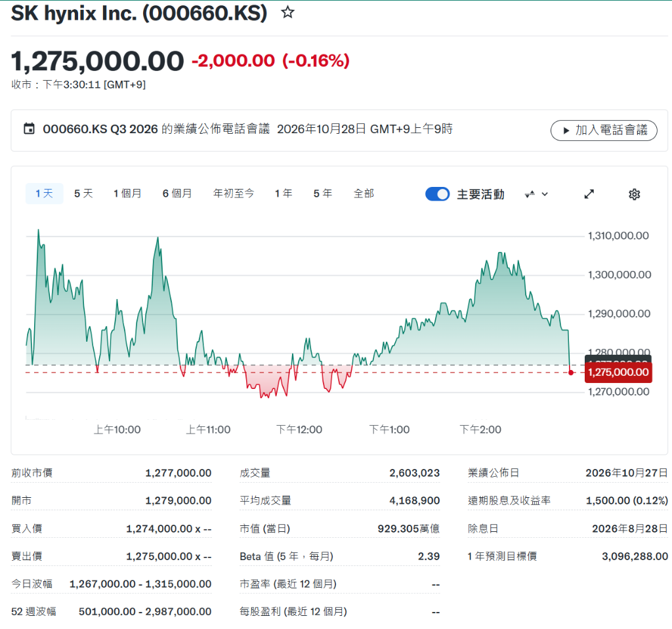Click the -2,000.00 (-0.16%) change figure
Viewport: 672px width, 629px height.
coord(270,61)
